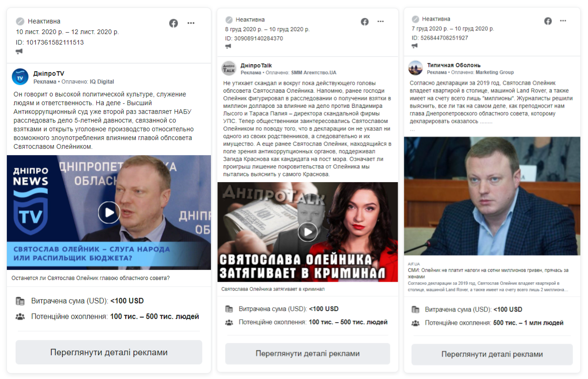The image size is (588, 379).
Task: Click Олейник photo in Типичная Оболонь ad
Action: (492, 196)
